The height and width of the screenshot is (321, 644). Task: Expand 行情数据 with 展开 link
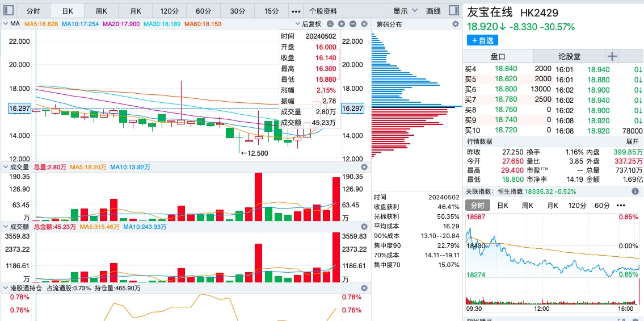coord(633,142)
